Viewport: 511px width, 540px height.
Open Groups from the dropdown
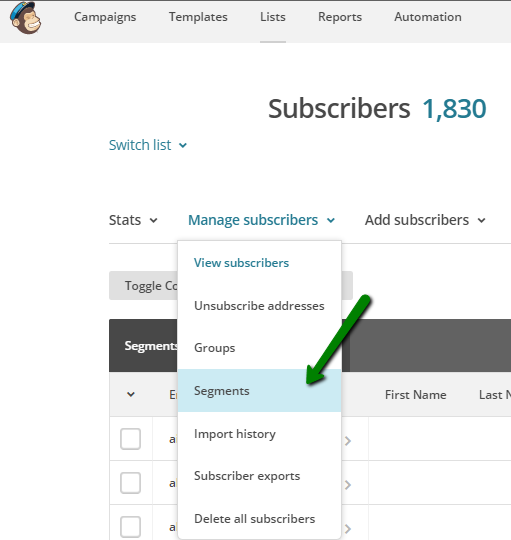[215, 348]
